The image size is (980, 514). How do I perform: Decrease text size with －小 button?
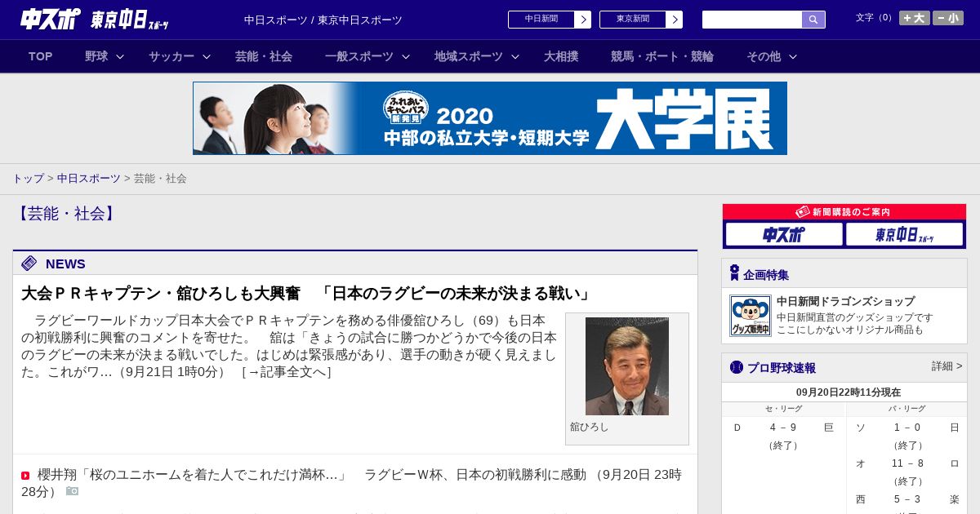(948, 18)
